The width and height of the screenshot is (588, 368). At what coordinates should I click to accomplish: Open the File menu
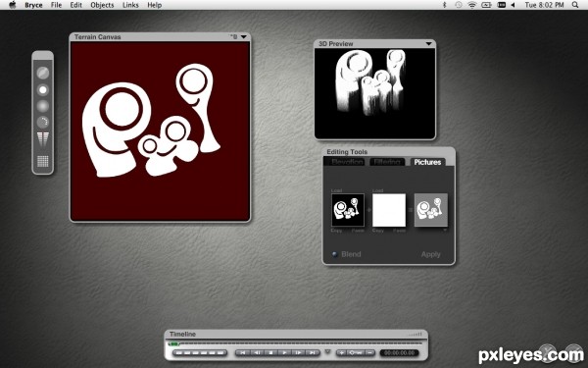pos(56,5)
